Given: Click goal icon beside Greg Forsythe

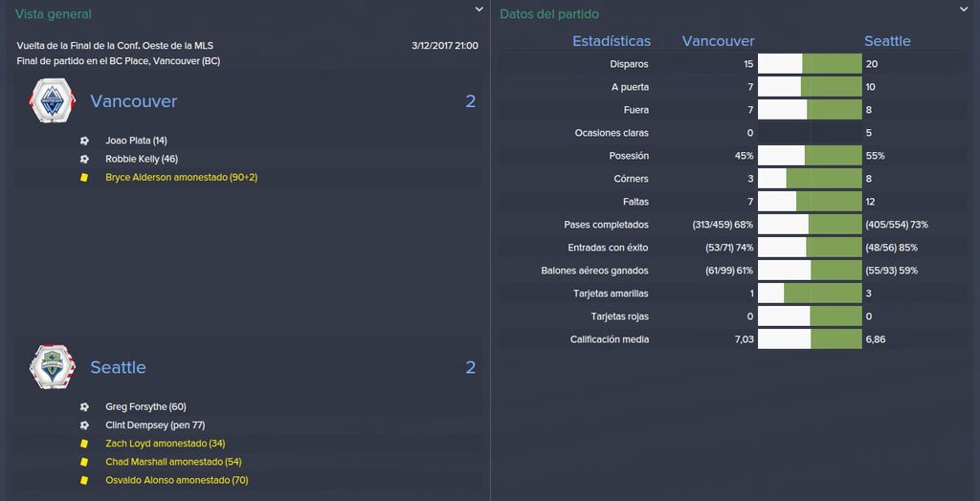Looking at the screenshot, I should [x=84, y=406].
